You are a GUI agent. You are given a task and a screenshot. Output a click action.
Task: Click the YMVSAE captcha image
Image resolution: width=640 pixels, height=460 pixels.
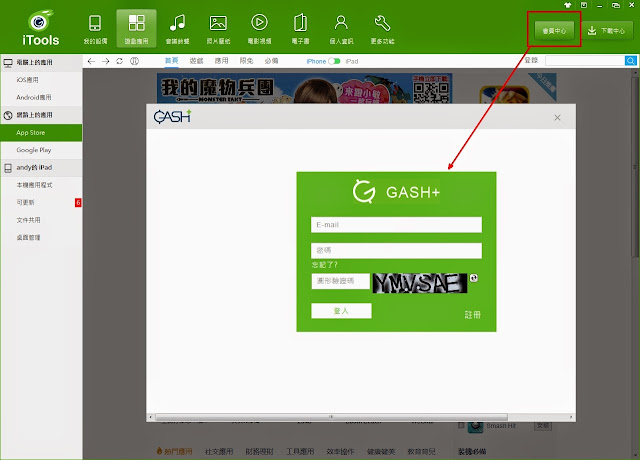420,283
